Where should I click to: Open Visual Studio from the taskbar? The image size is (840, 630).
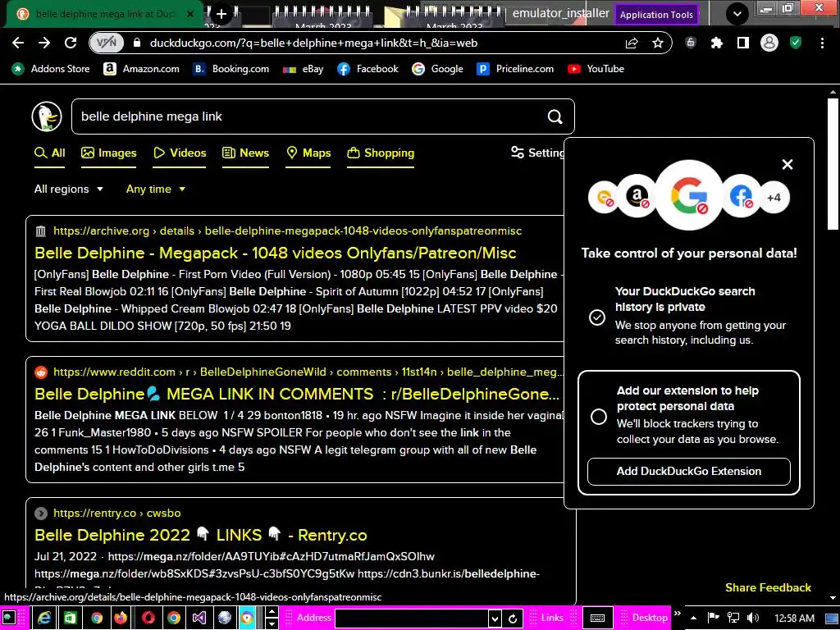click(x=199, y=618)
